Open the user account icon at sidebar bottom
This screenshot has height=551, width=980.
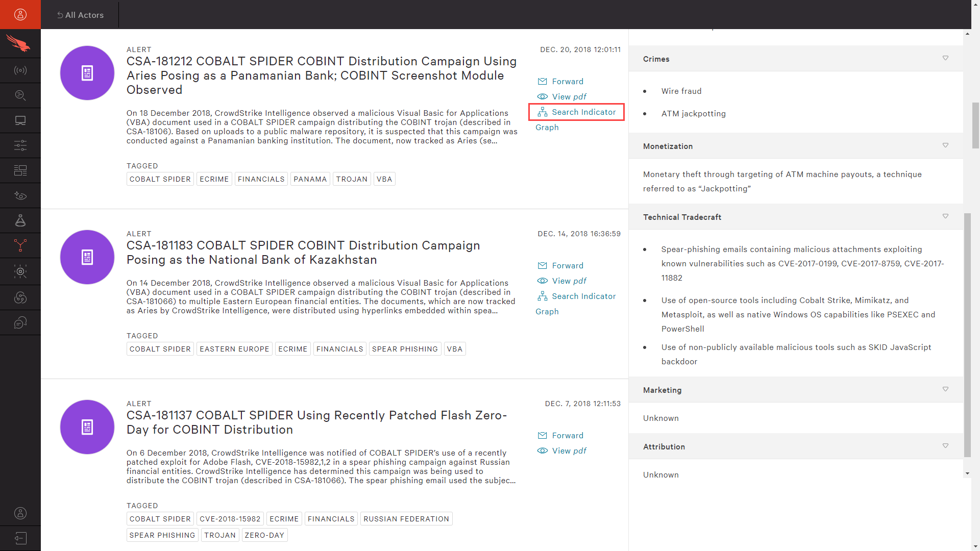click(20, 513)
